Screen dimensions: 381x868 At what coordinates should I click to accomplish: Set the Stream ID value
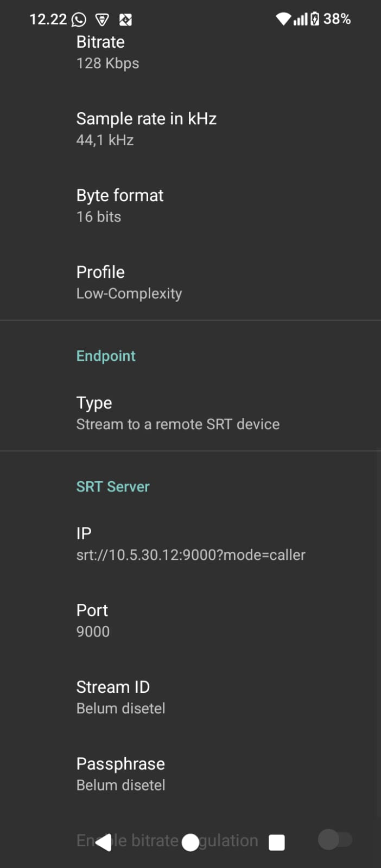pyautogui.click(x=190, y=697)
